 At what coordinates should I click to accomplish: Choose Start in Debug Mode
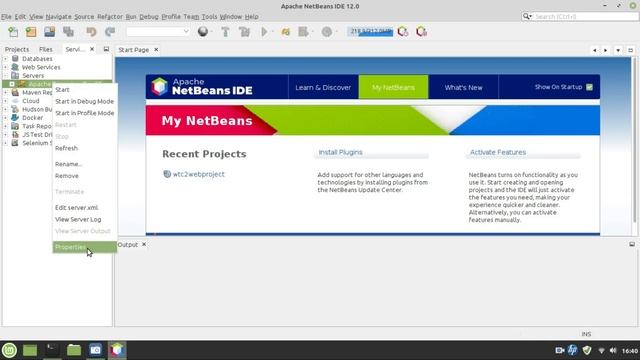coord(84,101)
